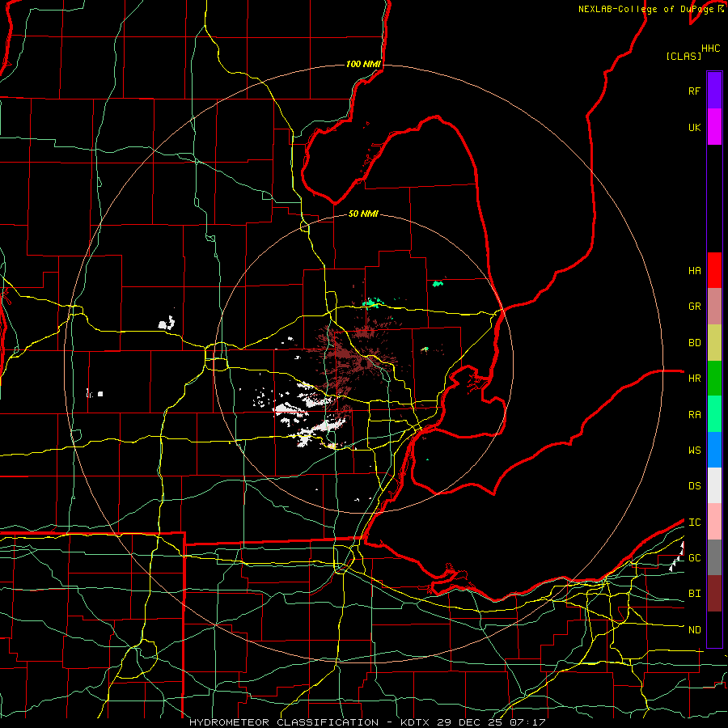Image resolution: width=728 pixels, height=728 pixels.
Task: Click the 50 NMI range ring label
Action: (363, 214)
